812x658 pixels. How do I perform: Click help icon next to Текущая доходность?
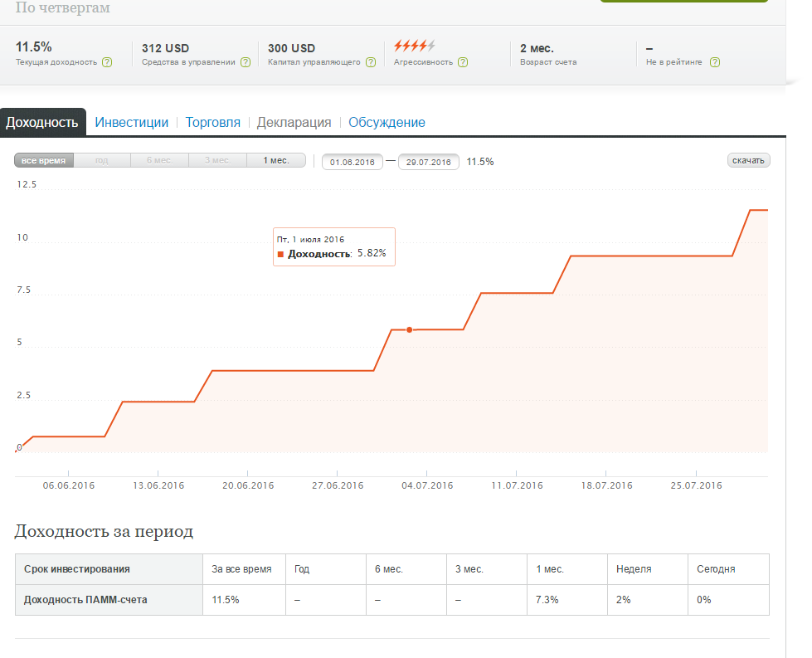click(x=107, y=62)
